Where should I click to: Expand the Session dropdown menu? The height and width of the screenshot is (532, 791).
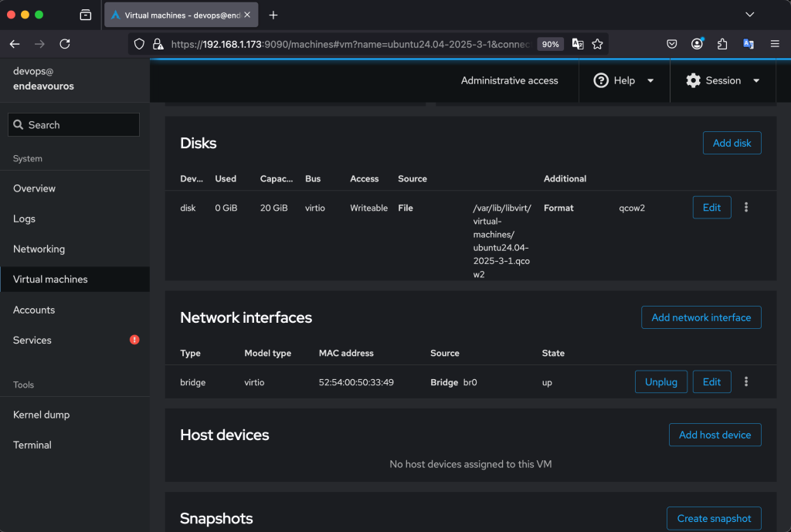click(723, 80)
